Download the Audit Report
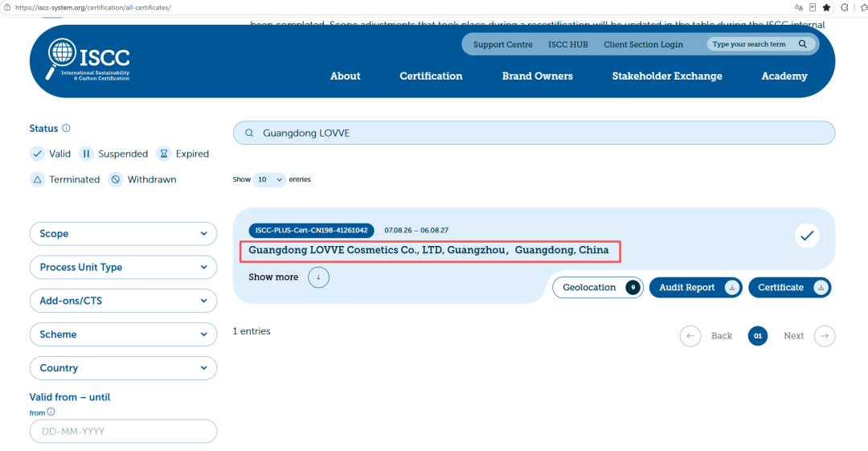The image size is (868, 451). tap(696, 288)
